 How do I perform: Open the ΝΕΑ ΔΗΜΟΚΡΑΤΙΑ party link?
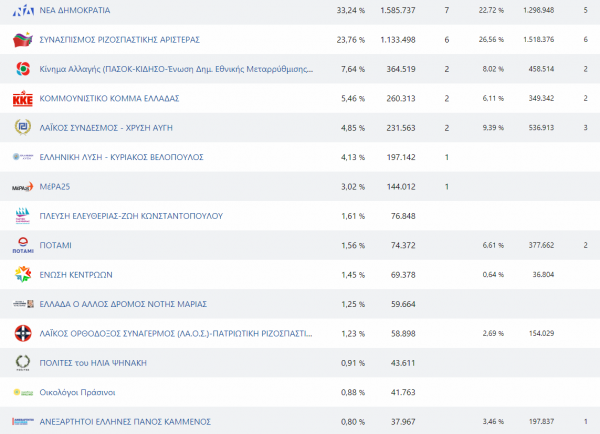point(75,10)
